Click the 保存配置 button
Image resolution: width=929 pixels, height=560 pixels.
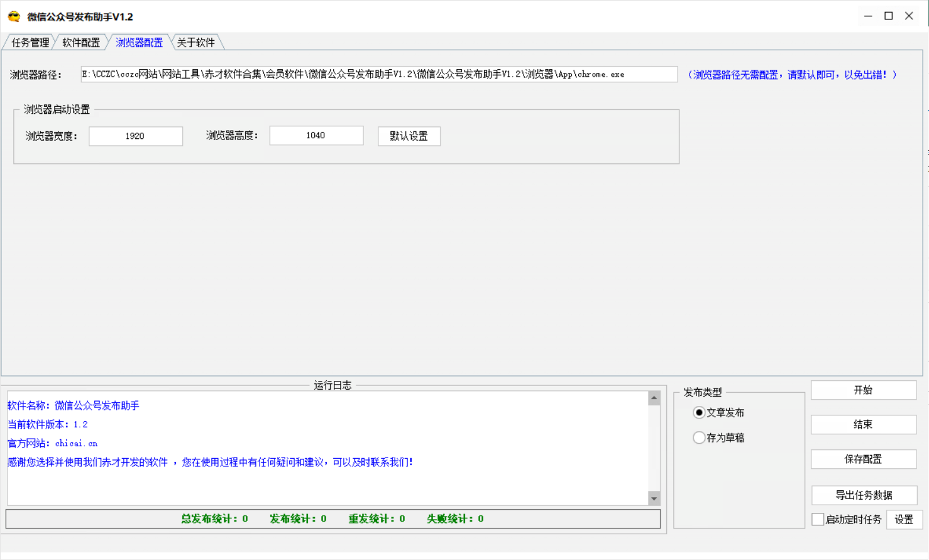tap(864, 459)
